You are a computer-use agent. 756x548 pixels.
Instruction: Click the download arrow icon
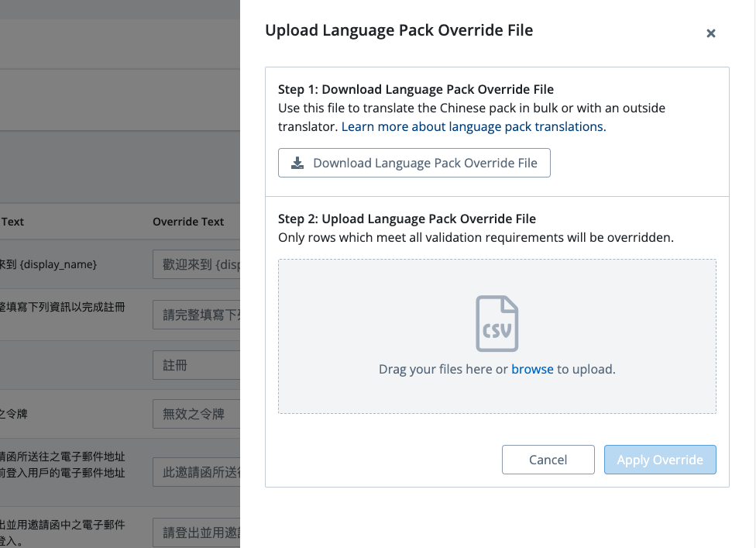297,163
